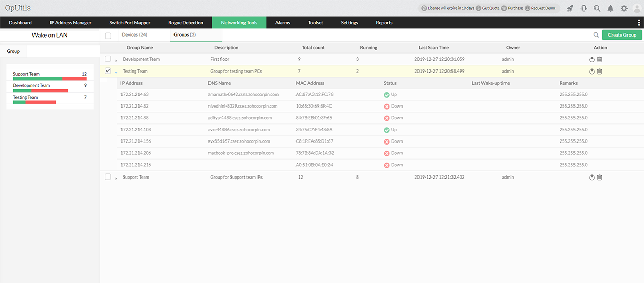Viewport: 644px width, 283px height.
Task: Click the Create Group button
Action: (622, 35)
